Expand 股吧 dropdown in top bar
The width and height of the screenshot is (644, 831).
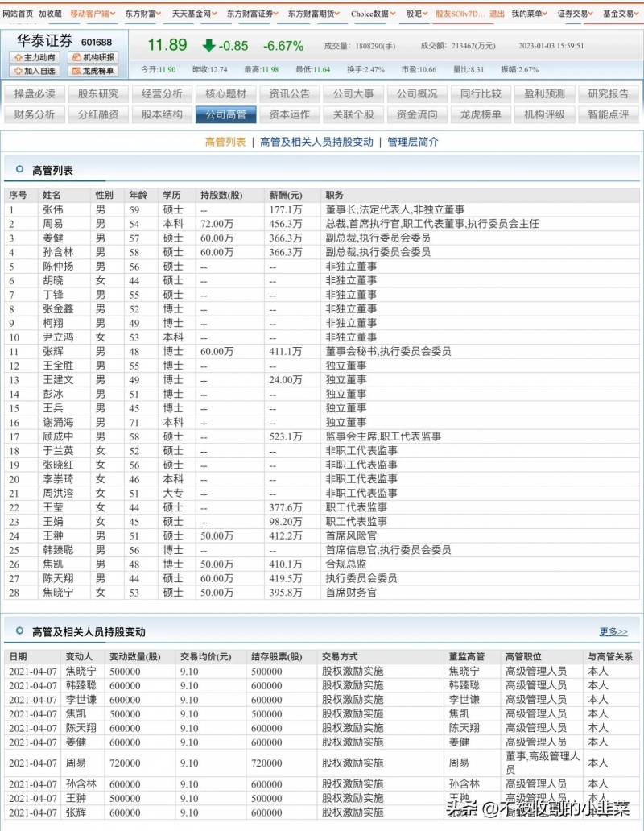click(417, 14)
